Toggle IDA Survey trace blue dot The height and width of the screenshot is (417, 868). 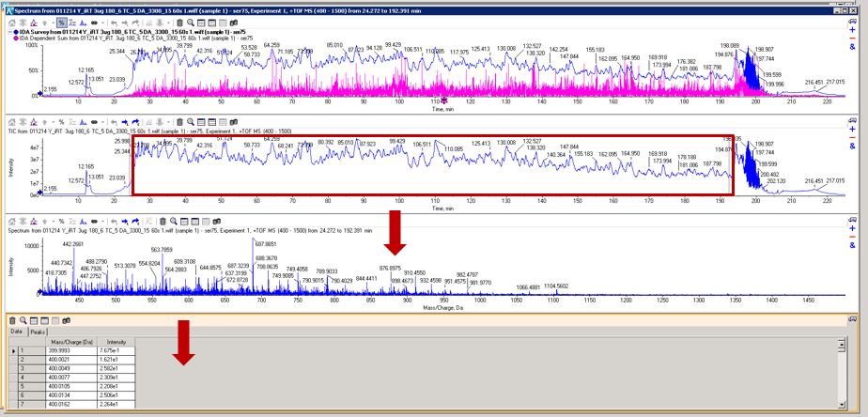point(16,32)
